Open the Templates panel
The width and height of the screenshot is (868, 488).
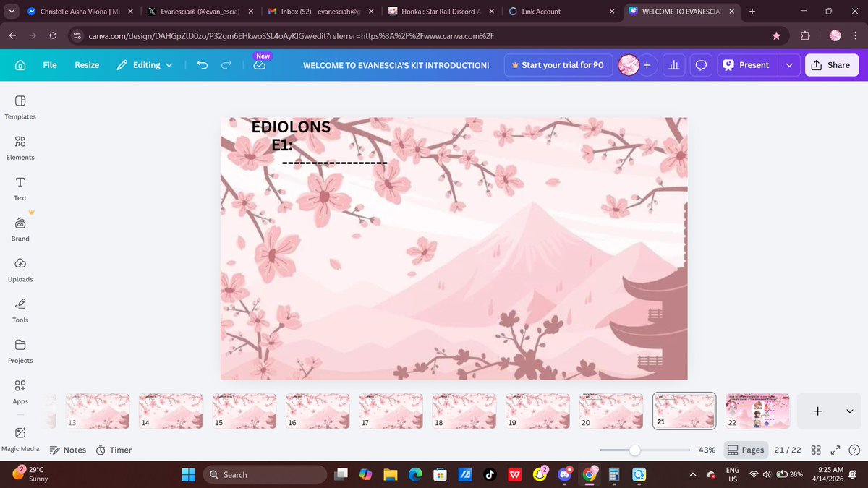click(x=20, y=106)
